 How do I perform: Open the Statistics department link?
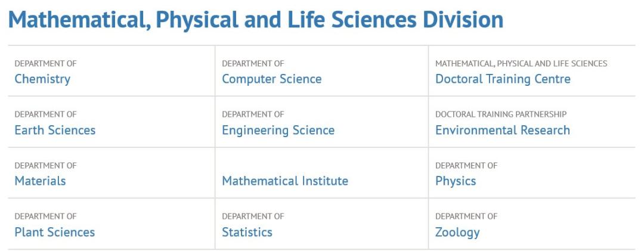247,232
